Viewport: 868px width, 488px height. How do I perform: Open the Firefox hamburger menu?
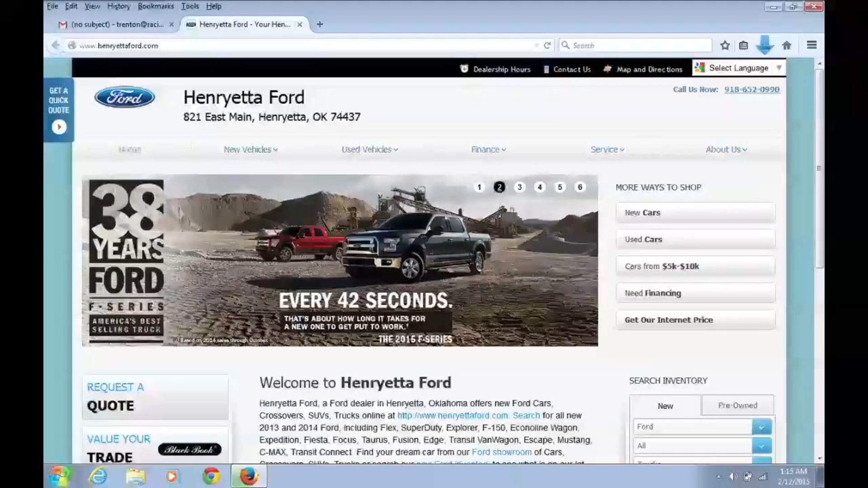tap(811, 45)
